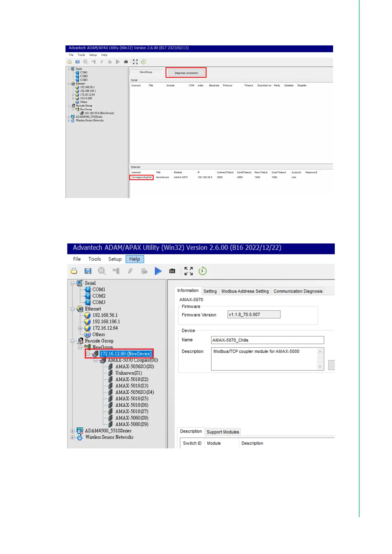Viewport: 392px width, 554px height.
Task: Click the floppy disk save icon in the B16 window
Action: coord(88,271)
